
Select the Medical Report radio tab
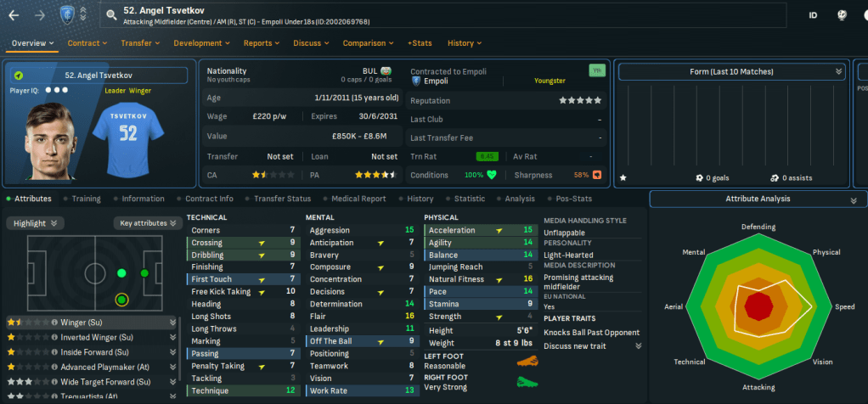[358, 199]
